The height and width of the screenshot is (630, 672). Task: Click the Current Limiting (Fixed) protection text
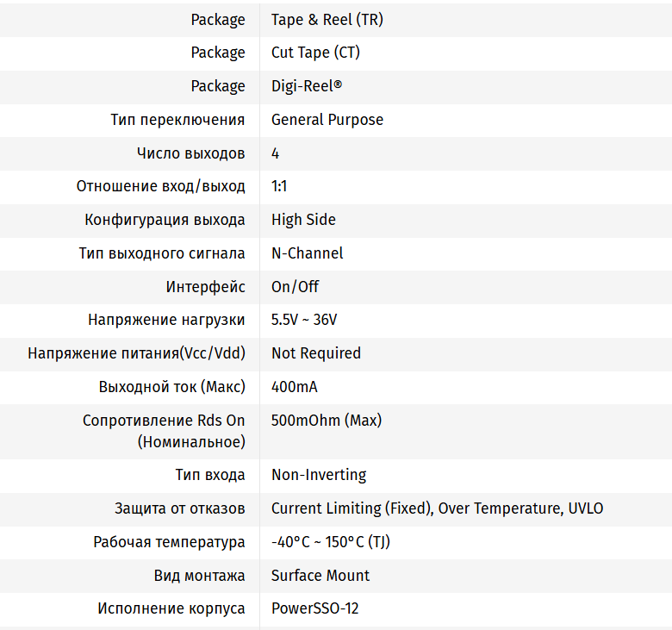(352, 508)
